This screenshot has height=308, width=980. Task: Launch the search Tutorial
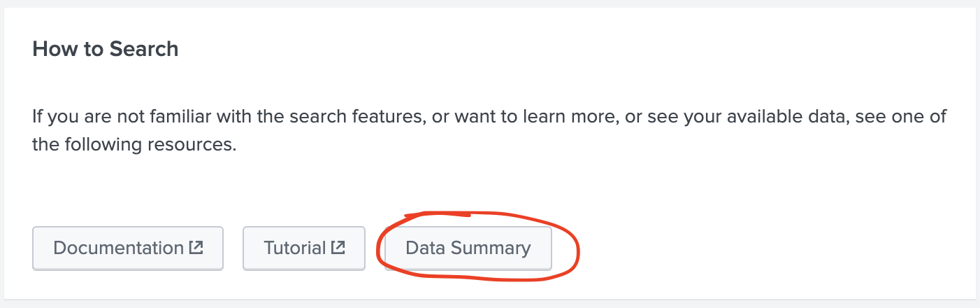[304, 248]
